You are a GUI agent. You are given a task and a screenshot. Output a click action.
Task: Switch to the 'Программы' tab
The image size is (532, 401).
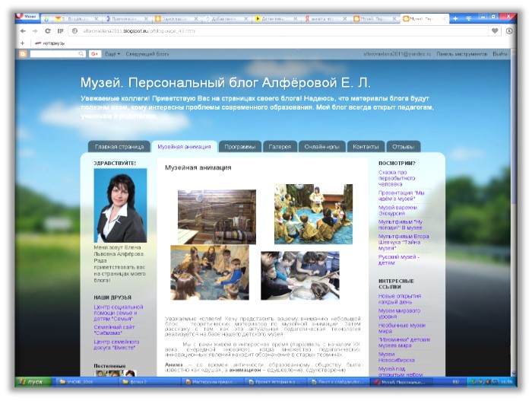(239, 146)
